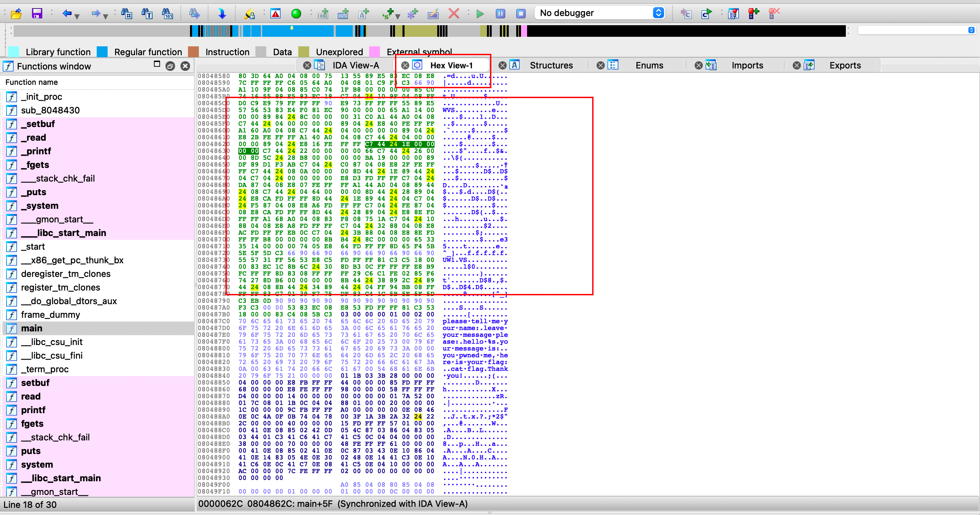Image resolution: width=980 pixels, height=515 pixels.
Task: Select deregister_tm_clones in Functions window
Action: click(65, 274)
